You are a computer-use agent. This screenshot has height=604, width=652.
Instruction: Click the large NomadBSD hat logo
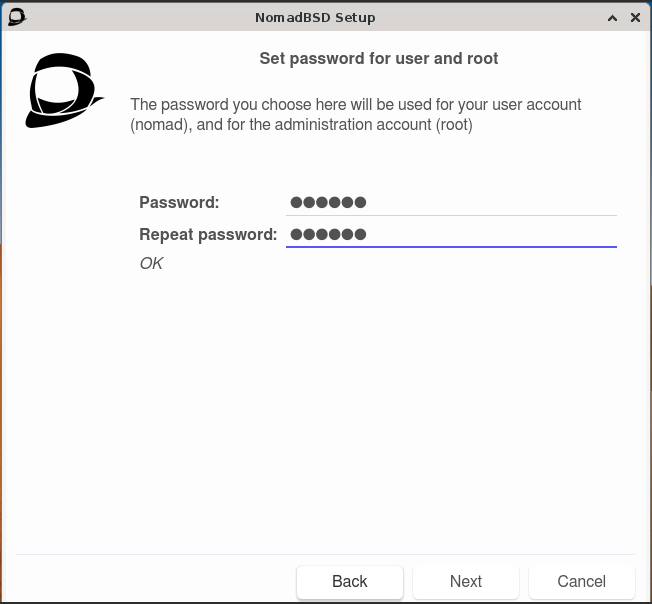click(x=64, y=90)
